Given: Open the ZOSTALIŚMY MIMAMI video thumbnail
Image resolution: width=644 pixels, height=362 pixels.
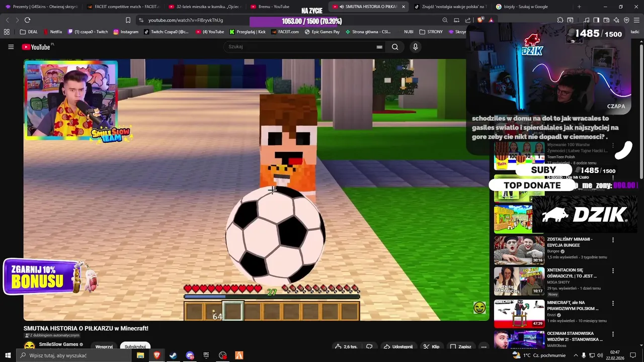Looking at the screenshot, I should click(x=519, y=250).
